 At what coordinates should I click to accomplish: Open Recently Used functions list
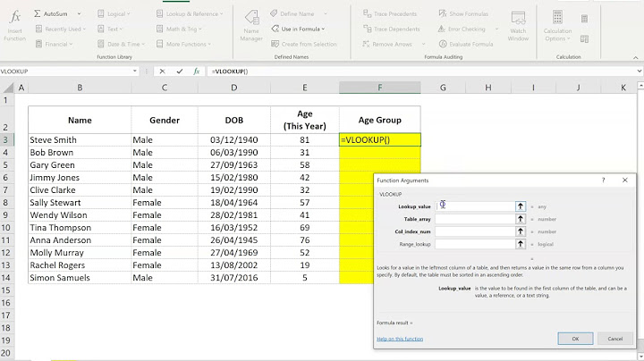pos(61,29)
